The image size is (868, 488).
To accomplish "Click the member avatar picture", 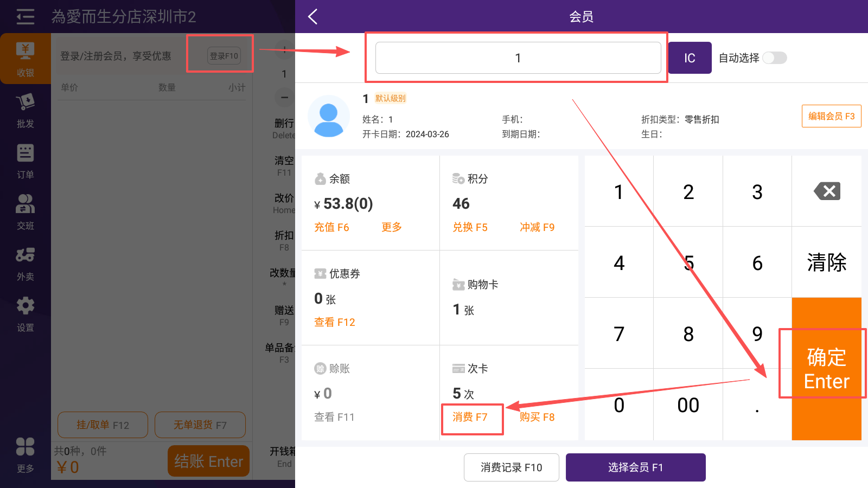I will [329, 116].
